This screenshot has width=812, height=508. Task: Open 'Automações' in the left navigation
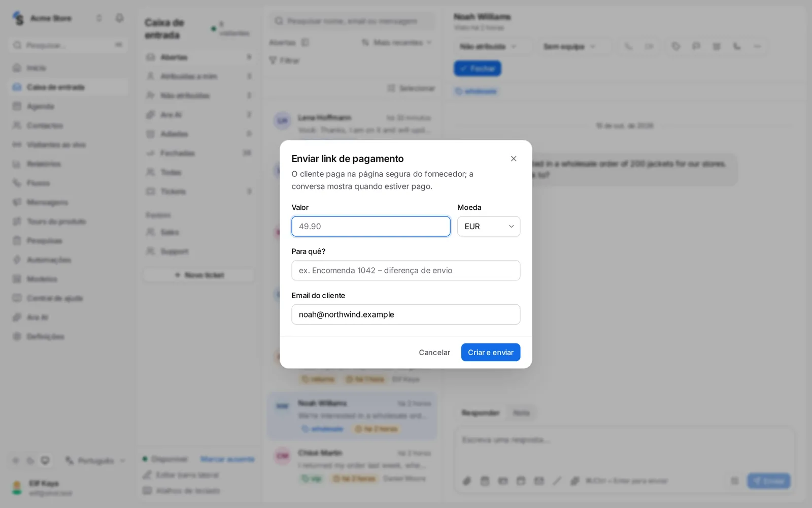(68, 260)
